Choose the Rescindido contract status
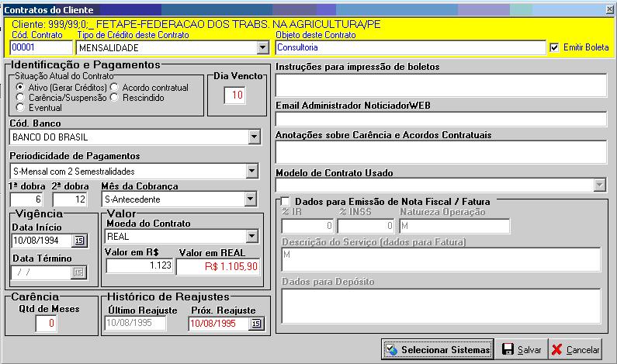Image resolution: width=617 pixels, height=364 pixels. point(115,98)
